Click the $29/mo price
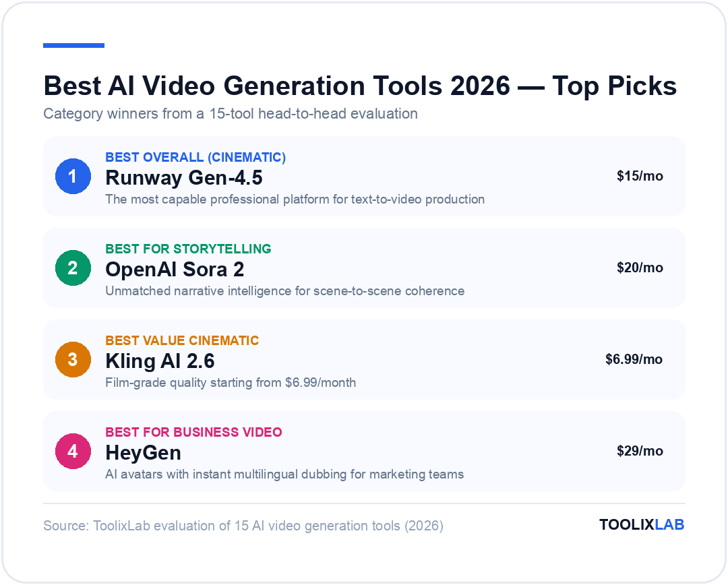The image size is (728, 585). click(x=640, y=451)
